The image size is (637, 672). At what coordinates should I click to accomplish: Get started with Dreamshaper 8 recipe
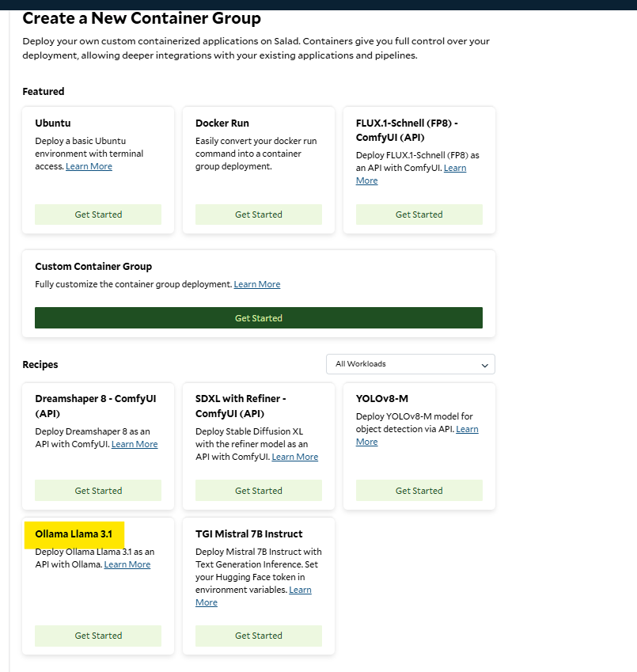click(x=98, y=490)
